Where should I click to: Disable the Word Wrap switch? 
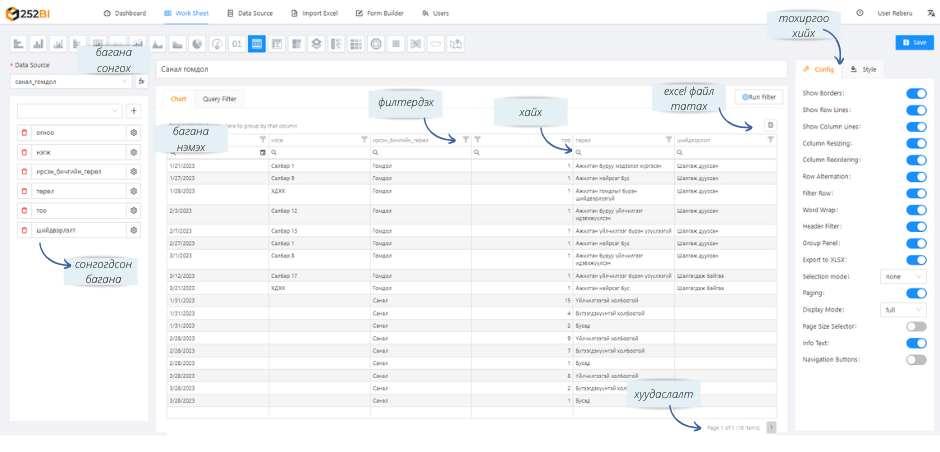tap(916, 209)
